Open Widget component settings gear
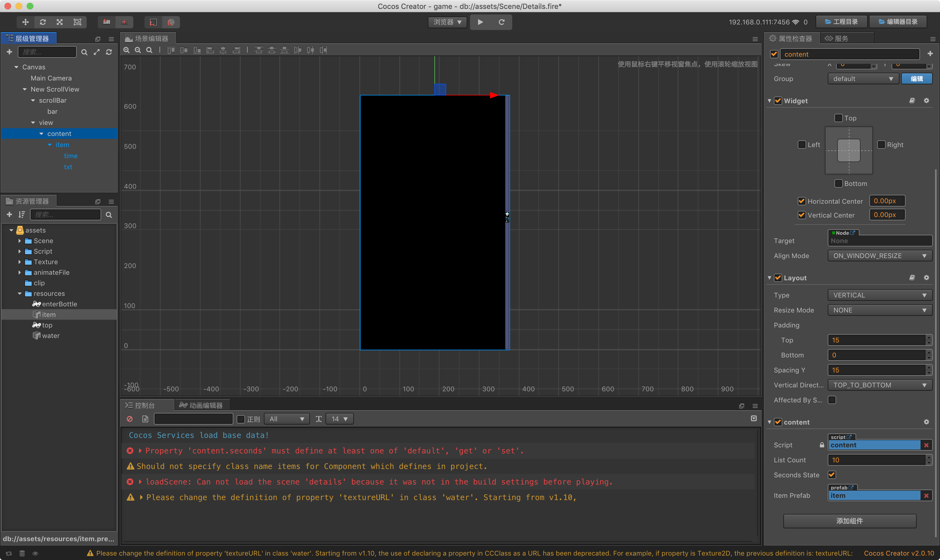This screenshot has width=940, height=560. pos(926,101)
